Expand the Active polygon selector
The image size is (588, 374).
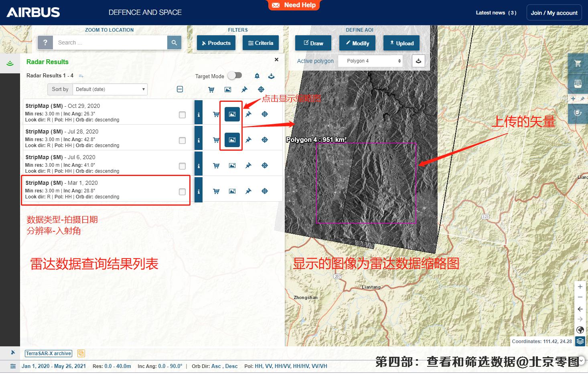pos(373,61)
